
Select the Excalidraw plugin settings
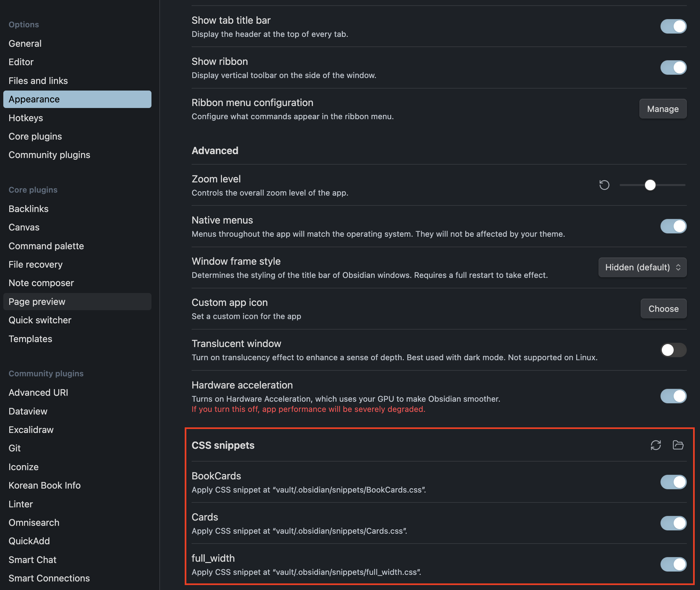(31, 430)
